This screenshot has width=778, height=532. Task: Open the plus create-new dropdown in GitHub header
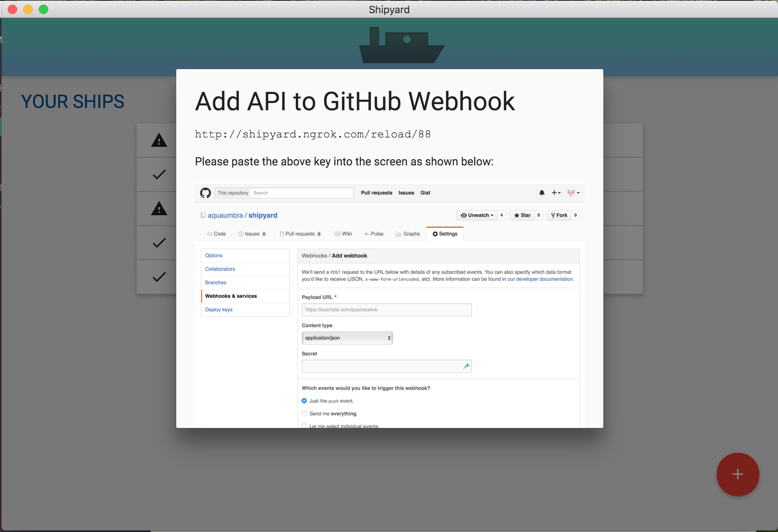[556, 193]
